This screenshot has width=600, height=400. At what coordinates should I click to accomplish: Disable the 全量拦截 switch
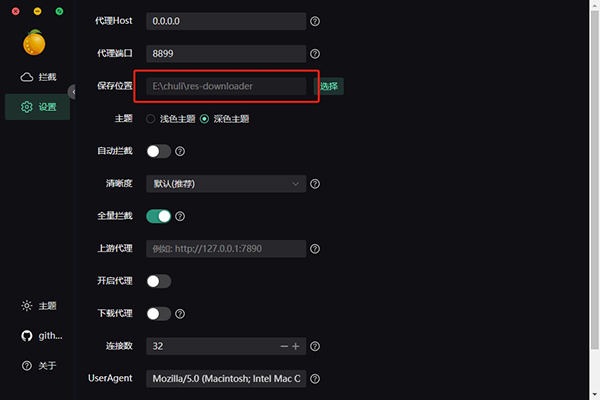(158, 216)
